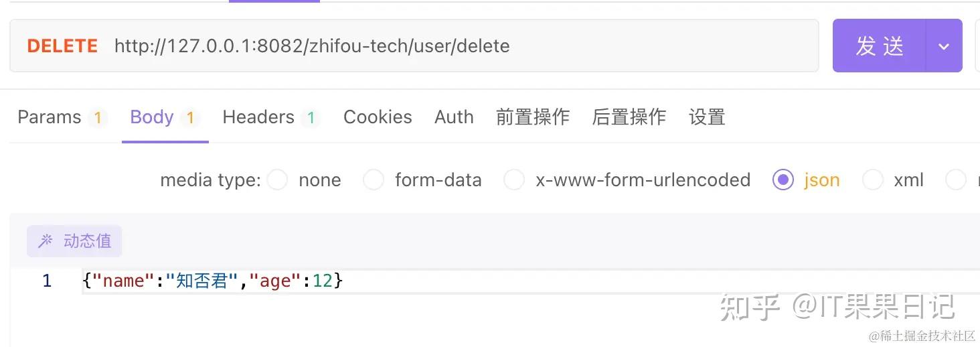The width and height of the screenshot is (980, 347).
Task: Open the Cookies tab
Action: pos(378,117)
